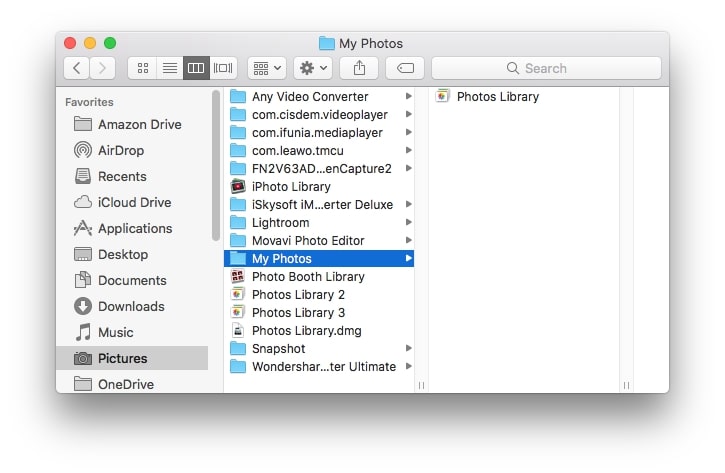Open Applications in the sidebar
This screenshot has height=473, width=725.
pos(133,228)
